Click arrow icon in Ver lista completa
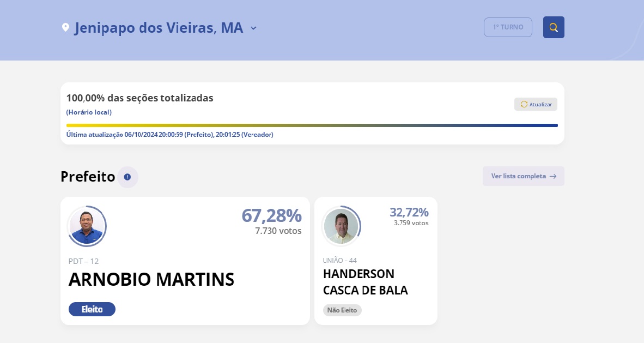This screenshot has width=644, height=343. 553,176
